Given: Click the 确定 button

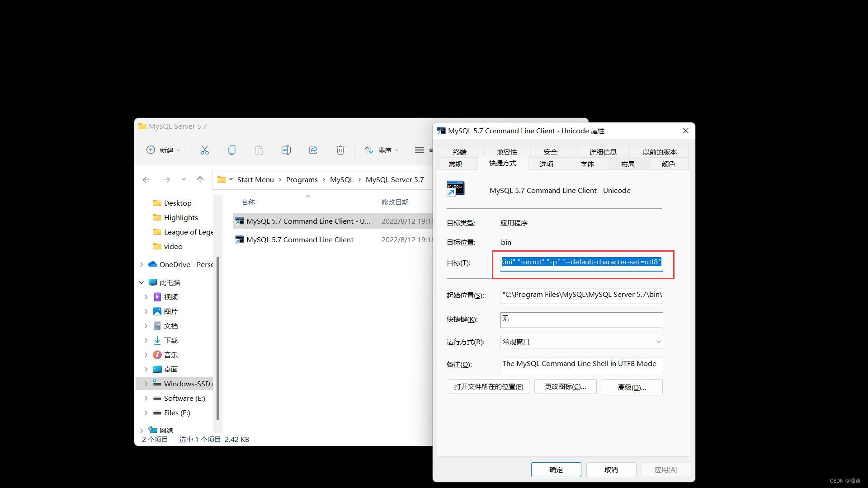Looking at the screenshot, I should tap(556, 469).
